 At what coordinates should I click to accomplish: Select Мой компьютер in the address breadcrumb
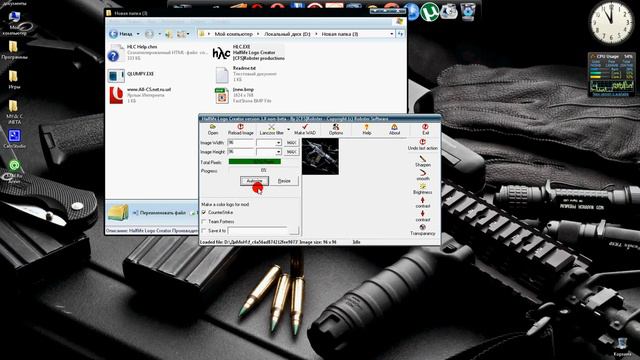pyautogui.click(x=233, y=34)
